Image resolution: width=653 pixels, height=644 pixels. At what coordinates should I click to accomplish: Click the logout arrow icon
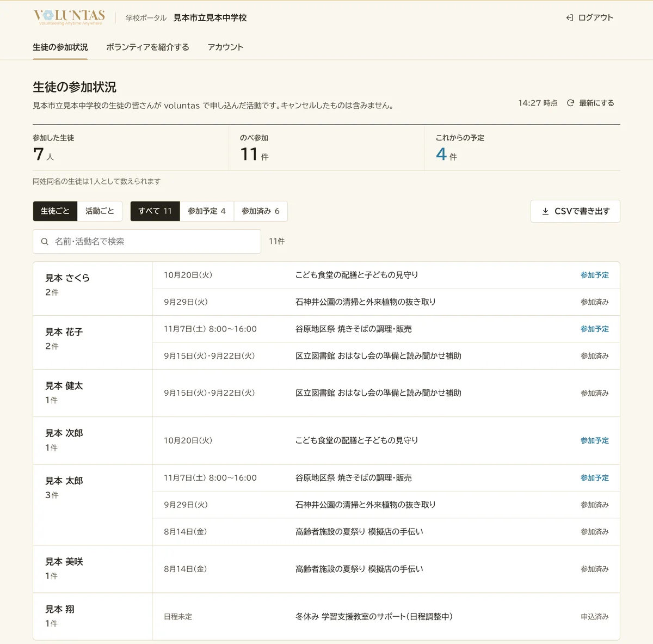(x=570, y=18)
